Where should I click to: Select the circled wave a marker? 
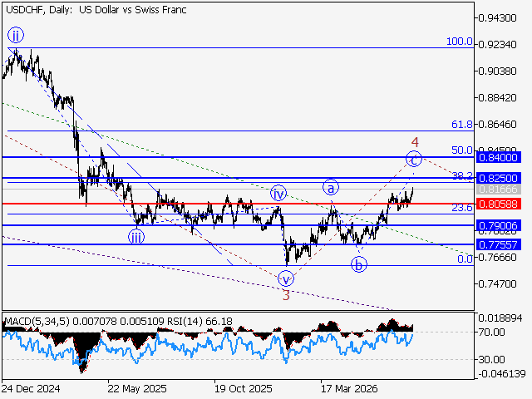pos(331,187)
